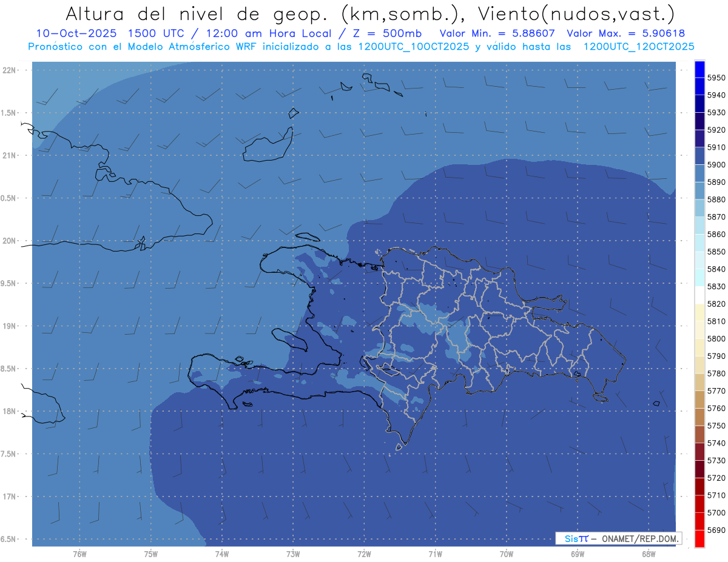Click the 'Valor Max. = 5.90618' value
The height and width of the screenshot is (562, 728).
[x=625, y=34]
